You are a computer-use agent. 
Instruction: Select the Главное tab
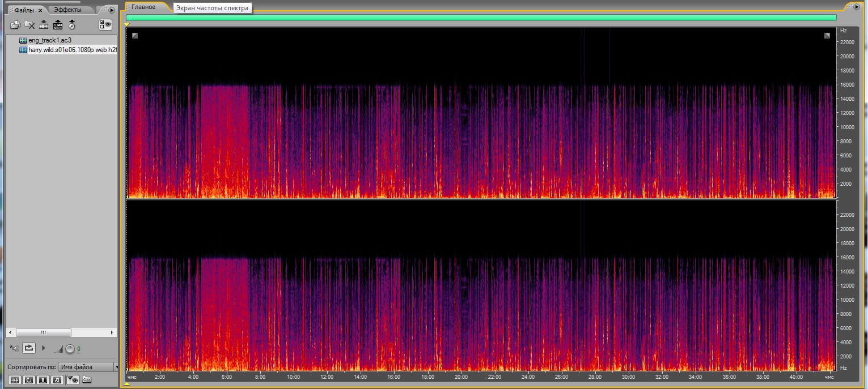143,7
